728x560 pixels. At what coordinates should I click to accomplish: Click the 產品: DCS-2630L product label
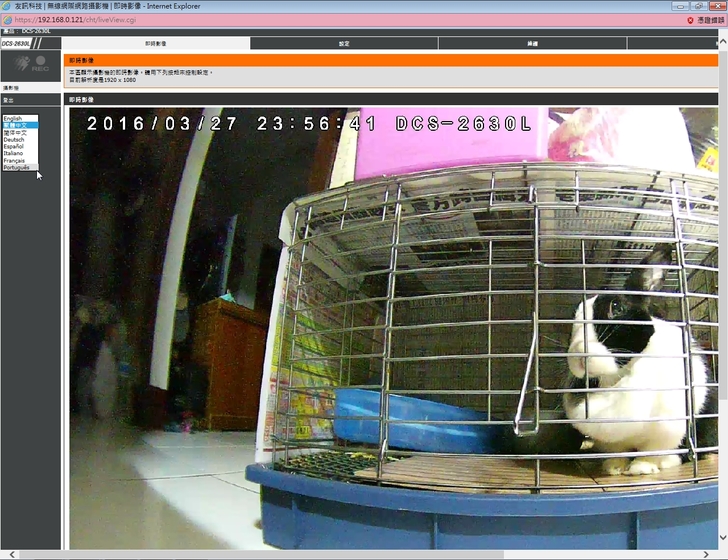[26, 31]
